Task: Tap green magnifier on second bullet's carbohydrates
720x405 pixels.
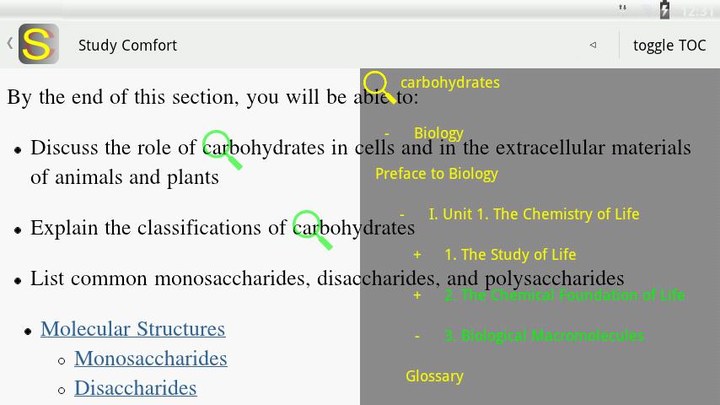Action: coord(312,230)
